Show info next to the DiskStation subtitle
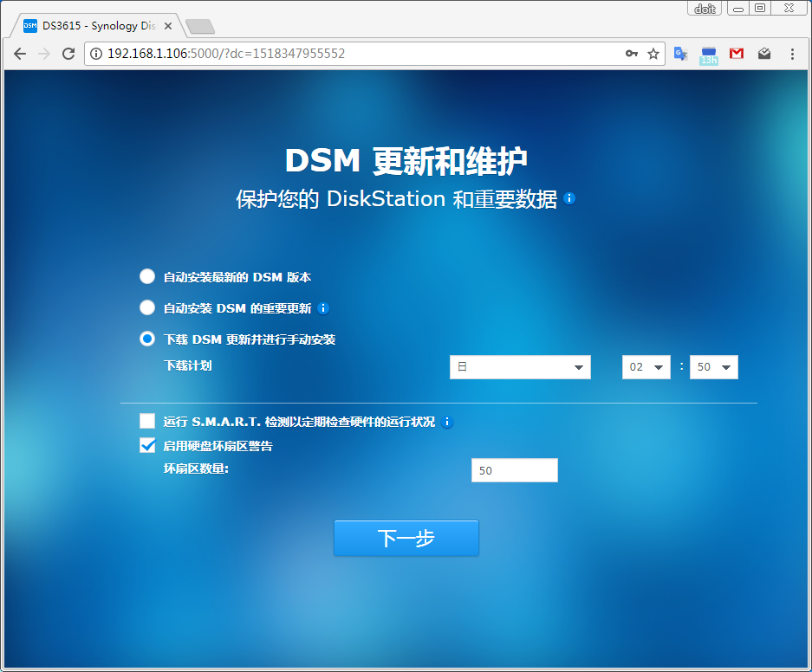Image resolution: width=812 pixels, height=672 pixels. tap(569, 198)
